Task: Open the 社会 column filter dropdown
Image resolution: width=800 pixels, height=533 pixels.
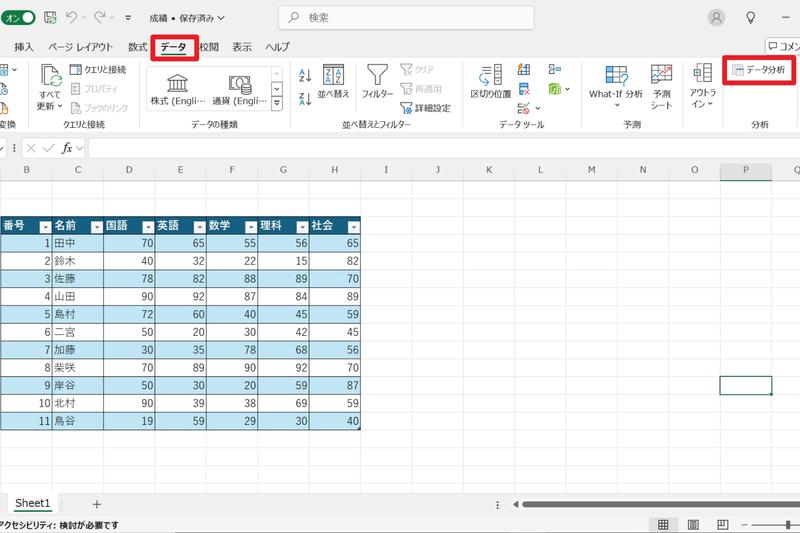Action: tap(354, 227)
